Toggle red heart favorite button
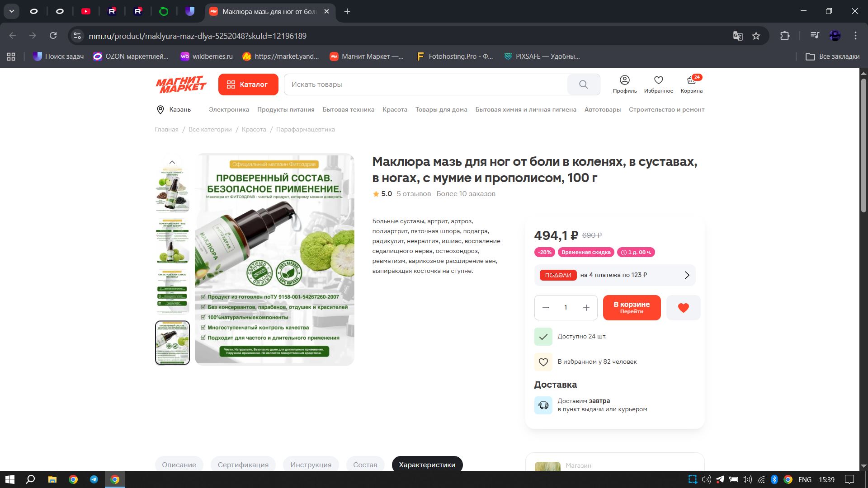The height and width of the screenshot is (488, 868). tap(683, 308)
